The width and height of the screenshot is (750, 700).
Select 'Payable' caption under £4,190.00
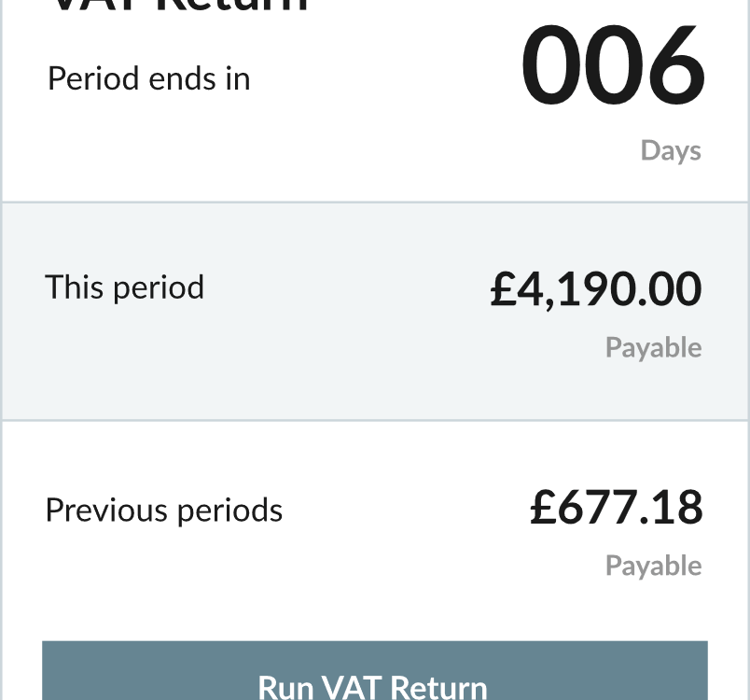point(653,348)
